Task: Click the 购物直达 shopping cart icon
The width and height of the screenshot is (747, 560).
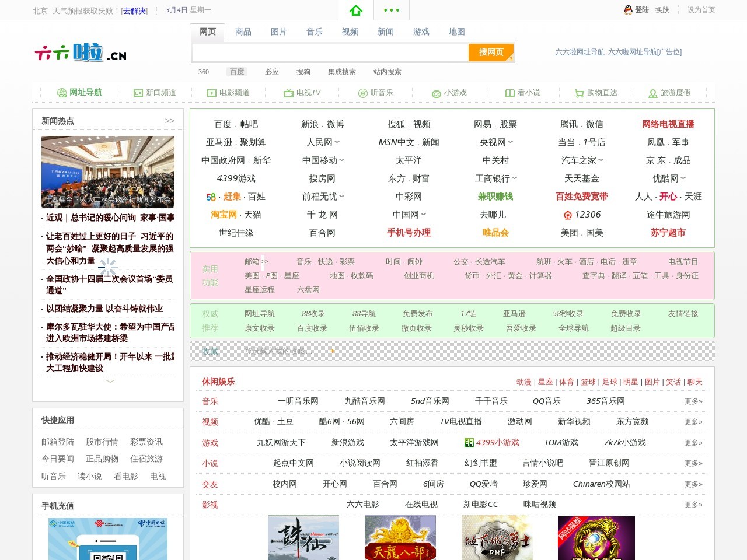Action: click(x=579, y=93)
